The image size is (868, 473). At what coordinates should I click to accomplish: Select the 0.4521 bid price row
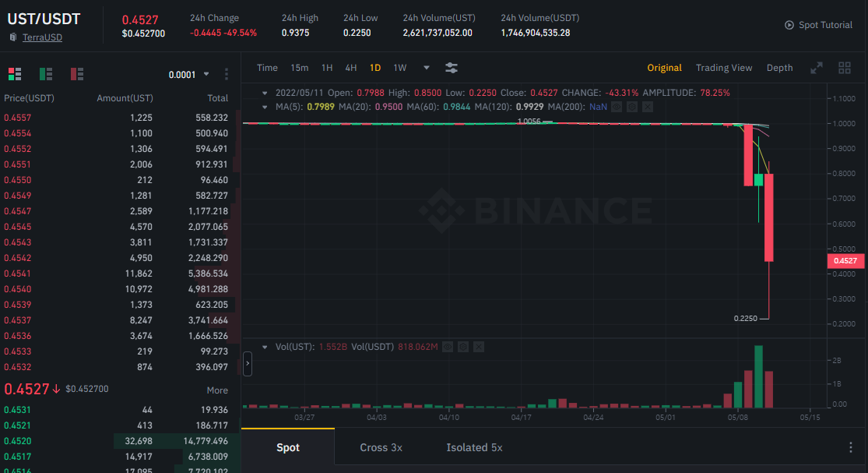pos(120,425)
